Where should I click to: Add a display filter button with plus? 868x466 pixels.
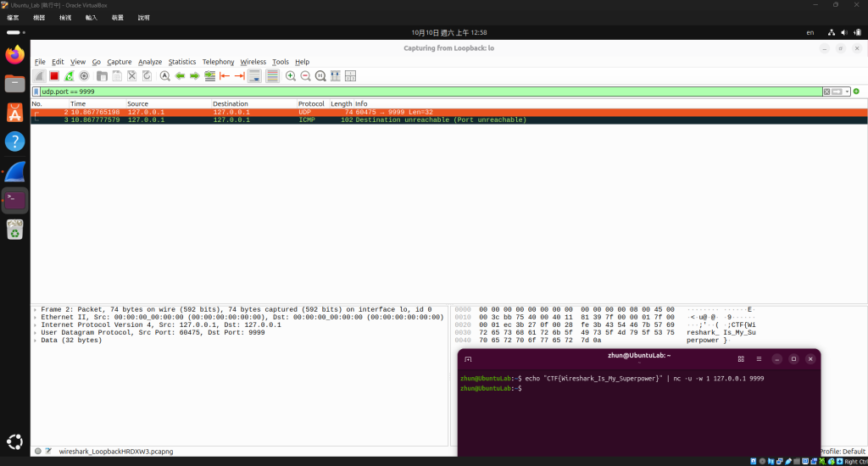tap(856, 92)
